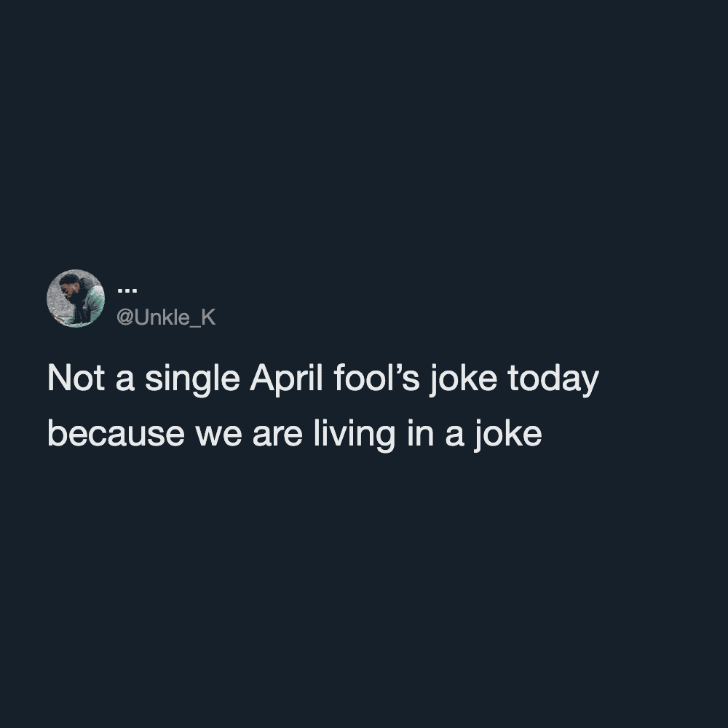Click "joke" at the tweet's end

pos(510,435)
